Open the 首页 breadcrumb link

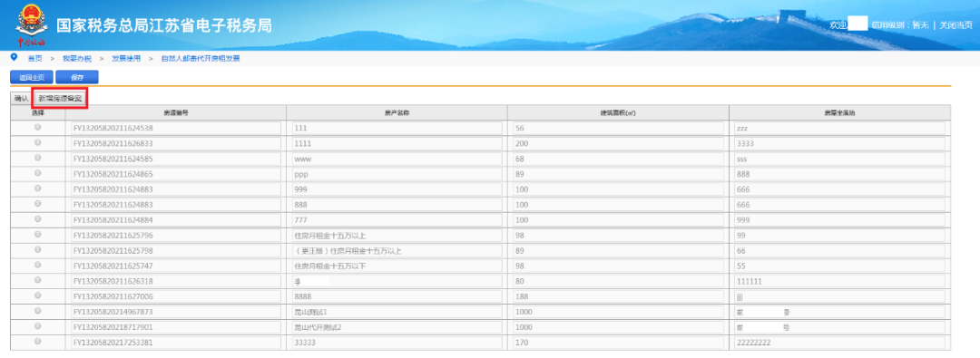point(35,58)
